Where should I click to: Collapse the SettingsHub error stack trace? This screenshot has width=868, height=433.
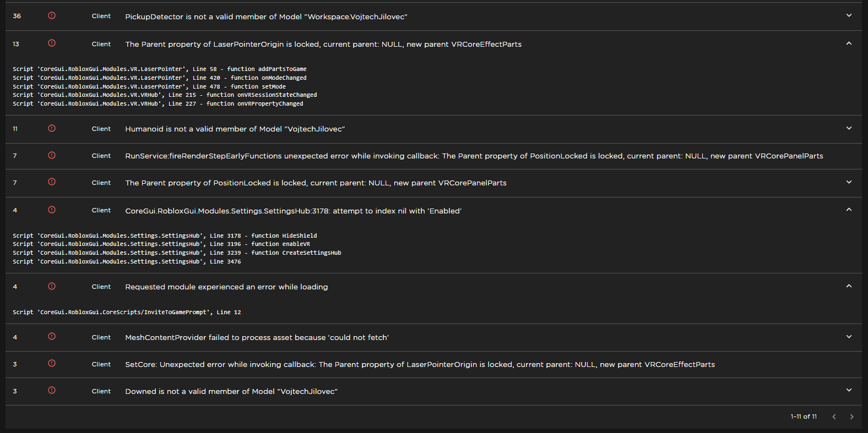[849, 209]
